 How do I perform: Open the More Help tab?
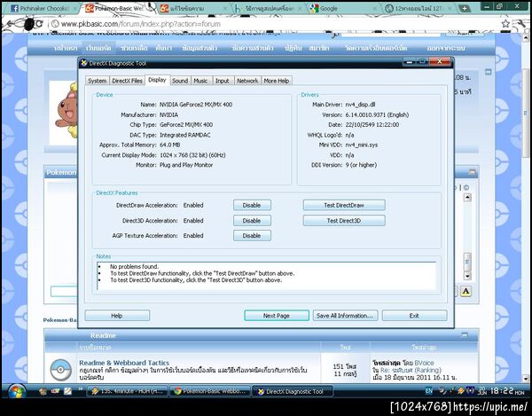click(x=277, y=81)
